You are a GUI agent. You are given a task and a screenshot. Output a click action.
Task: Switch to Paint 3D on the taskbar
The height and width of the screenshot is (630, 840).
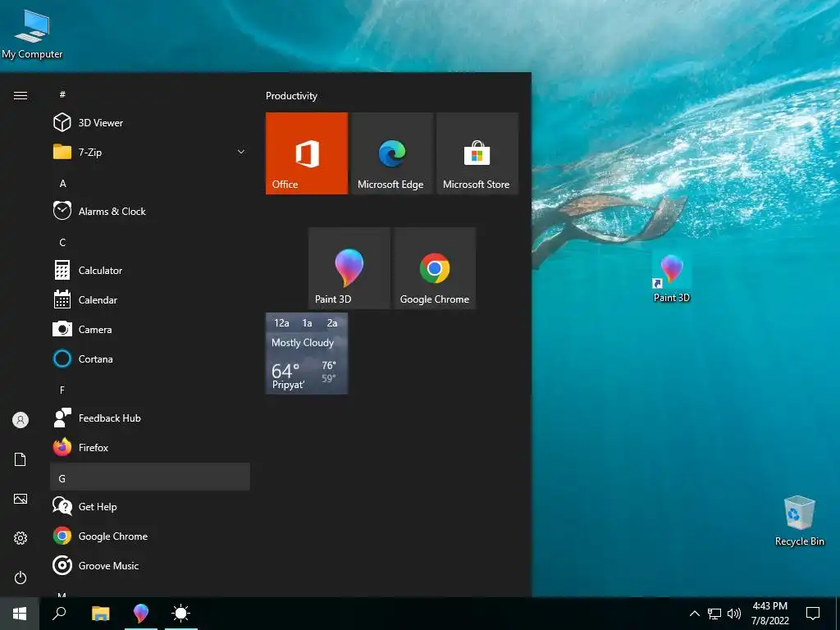(141, 614)
